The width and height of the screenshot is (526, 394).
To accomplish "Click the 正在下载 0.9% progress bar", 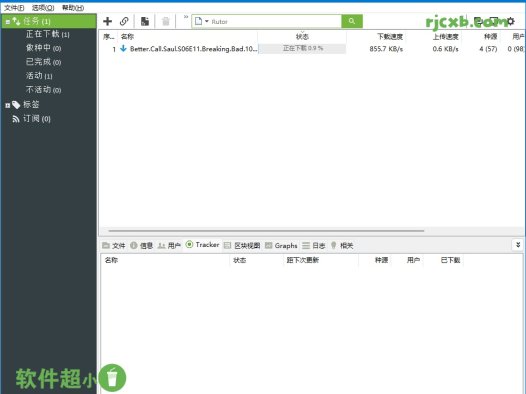I will point(302,49).
